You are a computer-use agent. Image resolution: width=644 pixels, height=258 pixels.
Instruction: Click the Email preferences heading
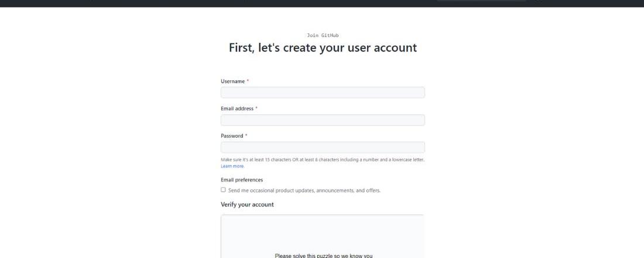pos(242,180)
